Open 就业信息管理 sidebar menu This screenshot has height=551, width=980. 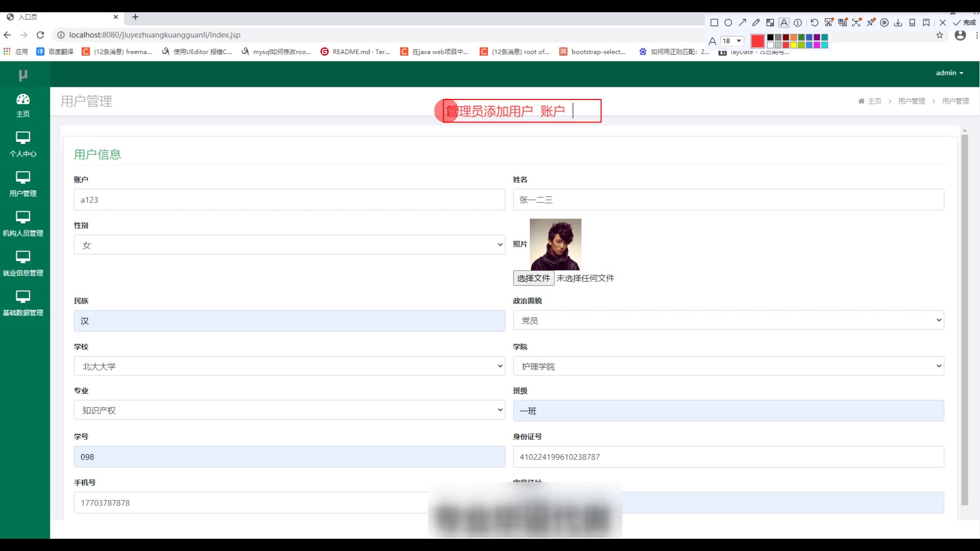point(23,264)
